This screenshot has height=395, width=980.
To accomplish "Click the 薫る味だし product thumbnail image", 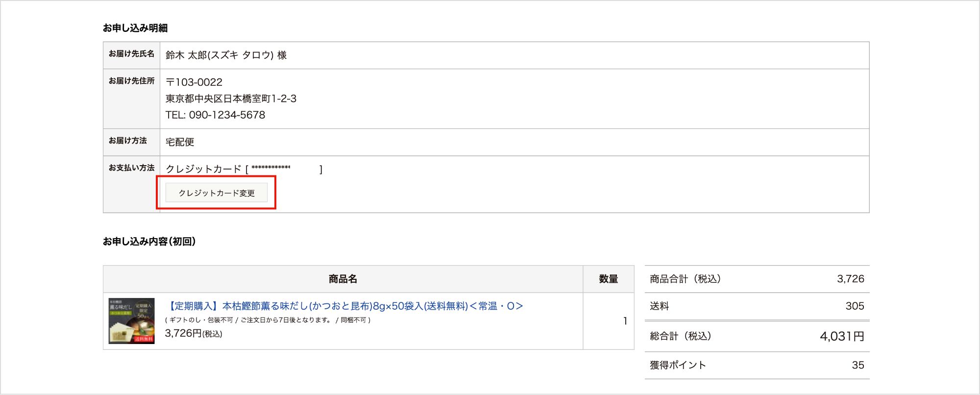I will pyautogui.click(x=131, y=321).
